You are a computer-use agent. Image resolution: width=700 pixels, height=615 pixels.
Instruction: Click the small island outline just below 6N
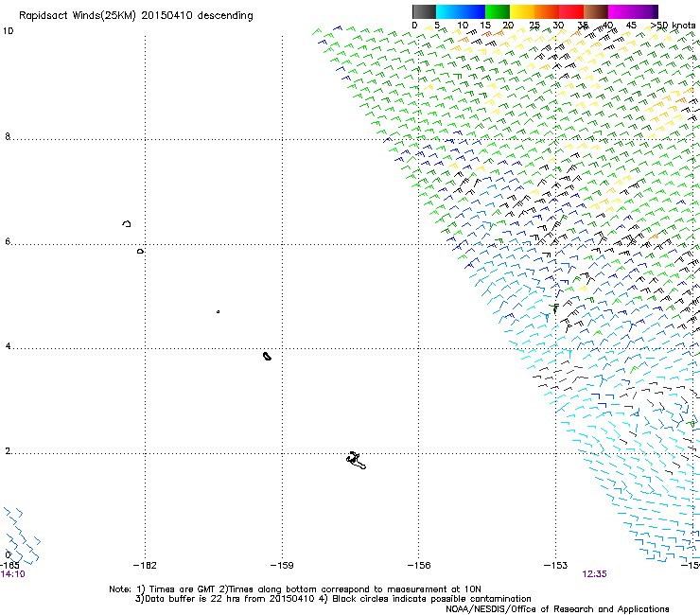point(140,252)
